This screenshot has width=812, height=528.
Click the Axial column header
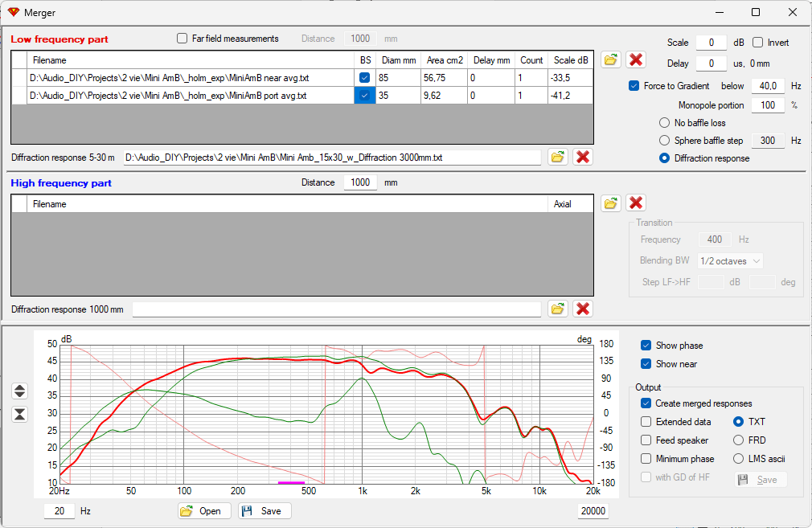coord(570,204)
